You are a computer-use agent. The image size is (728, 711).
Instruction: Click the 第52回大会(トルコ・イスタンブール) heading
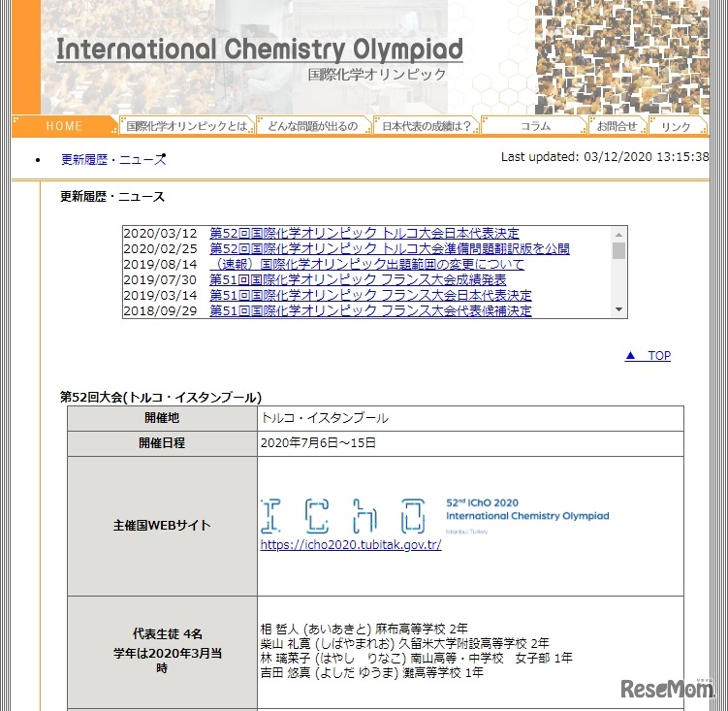161,398
